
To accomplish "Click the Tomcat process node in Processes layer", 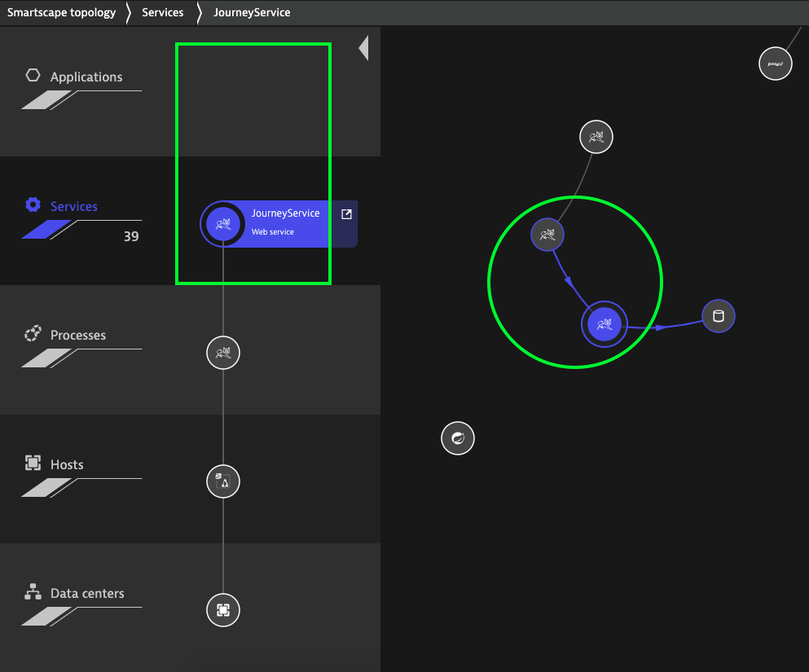I will [x=223, y=353].
